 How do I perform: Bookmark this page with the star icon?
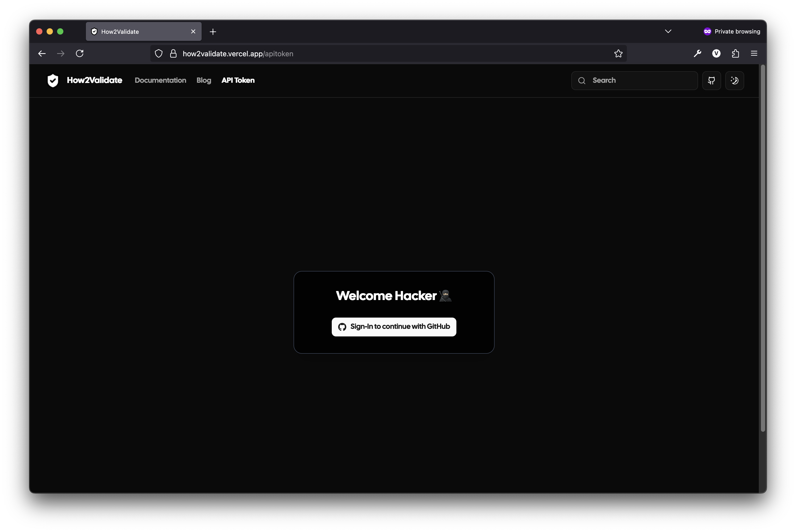618,54
